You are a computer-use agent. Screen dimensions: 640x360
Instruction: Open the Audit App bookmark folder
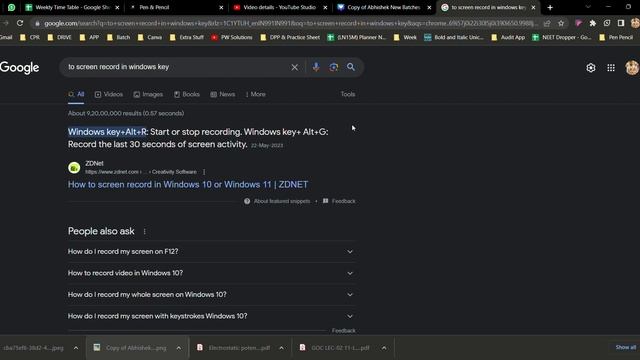pos(508,37)
